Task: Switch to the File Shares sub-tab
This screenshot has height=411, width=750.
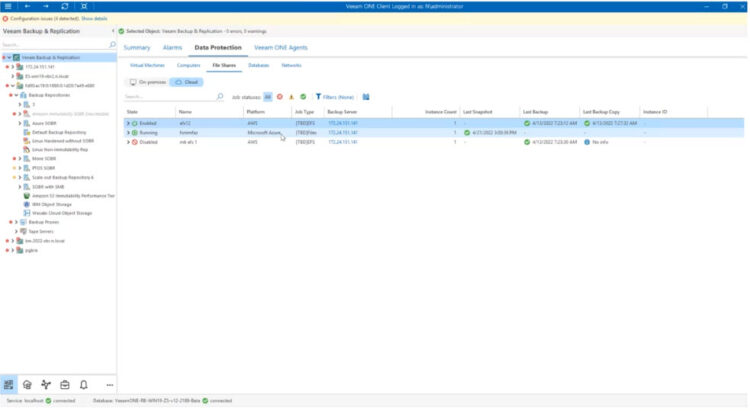Action: (224, 66)
